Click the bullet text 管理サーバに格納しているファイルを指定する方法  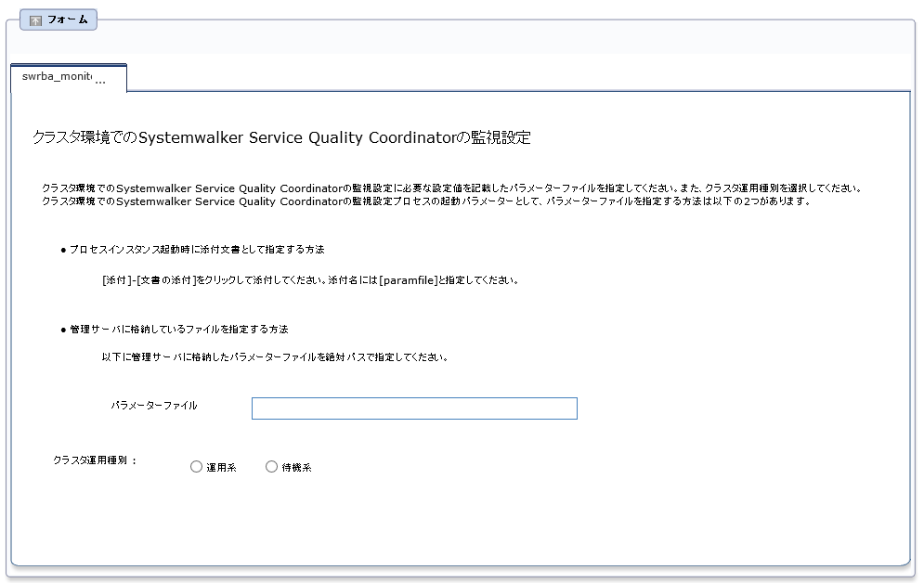178,329
